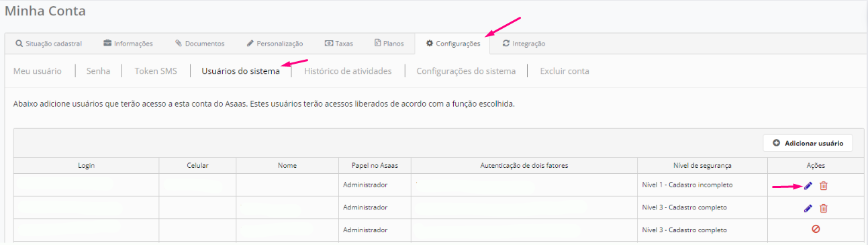The width and height of the screenshot is (868, 245).
Task: Select the Taxas tab
Action: pyautogui.click(x=339, y=44)
